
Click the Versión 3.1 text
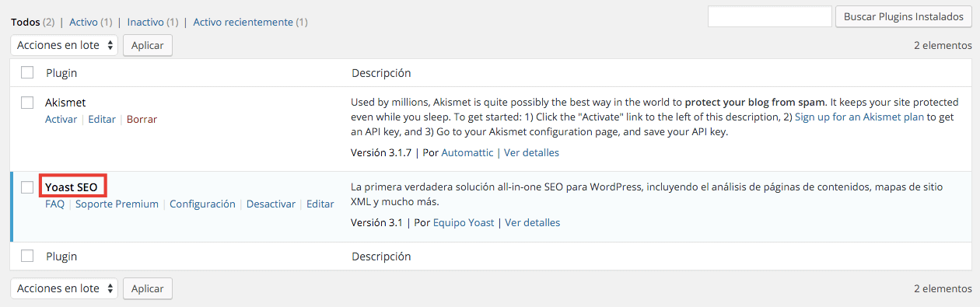tap(378, 223)
